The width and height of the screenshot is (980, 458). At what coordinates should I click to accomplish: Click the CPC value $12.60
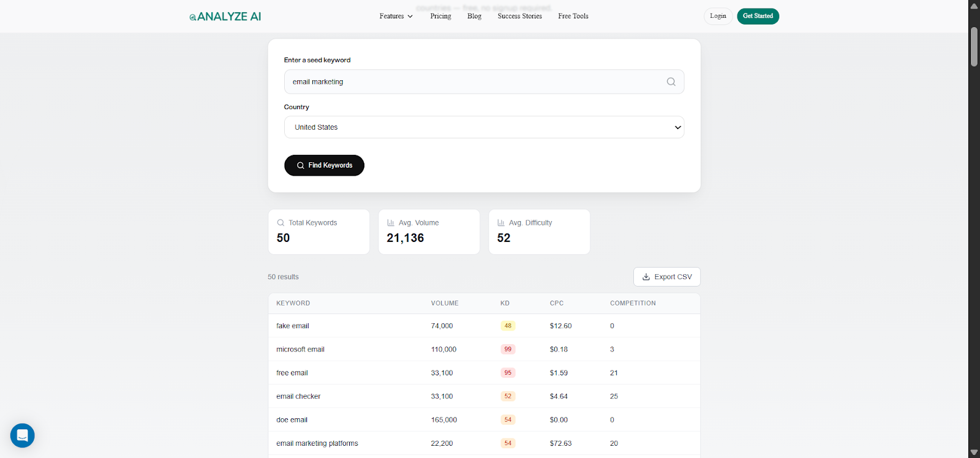[560, 326]
